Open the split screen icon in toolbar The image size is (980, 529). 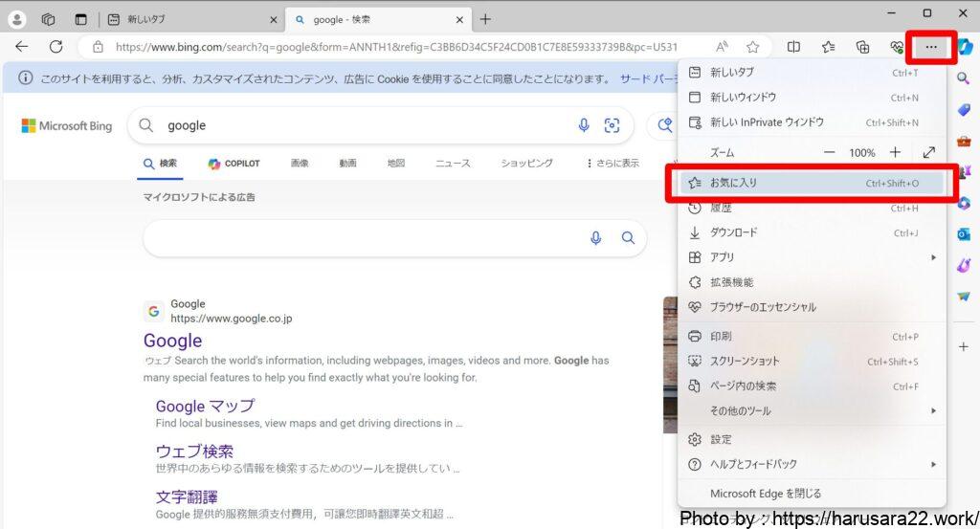pyautogui.click(x=793, y=46)
